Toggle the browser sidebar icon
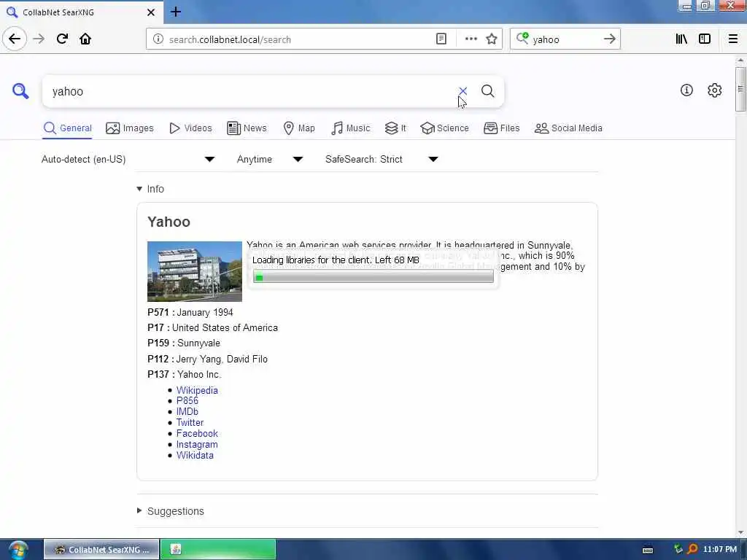The width and height of the screenshot is (747, 560). [705, 39]
